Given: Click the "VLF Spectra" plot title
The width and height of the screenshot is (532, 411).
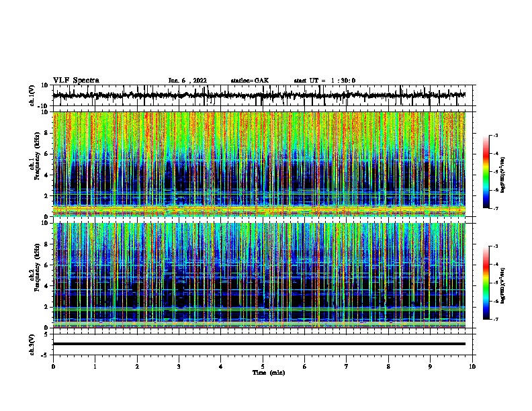Looking at the screenshot, I should (76, 81).
